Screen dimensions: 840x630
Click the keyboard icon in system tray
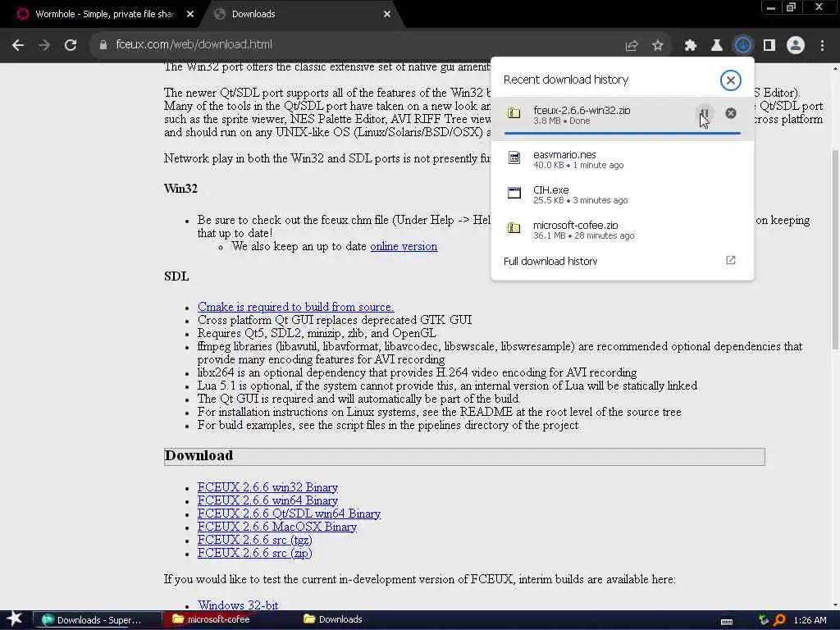(x=727, y=622)
